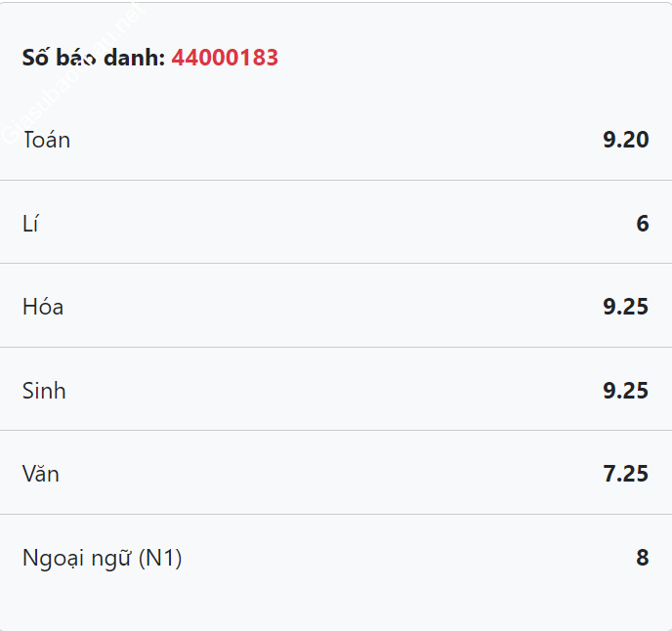The height and width of the screenshot is (631, 672).
Task: Select the Toán score 9.20
Action: (x=626, y=140)
